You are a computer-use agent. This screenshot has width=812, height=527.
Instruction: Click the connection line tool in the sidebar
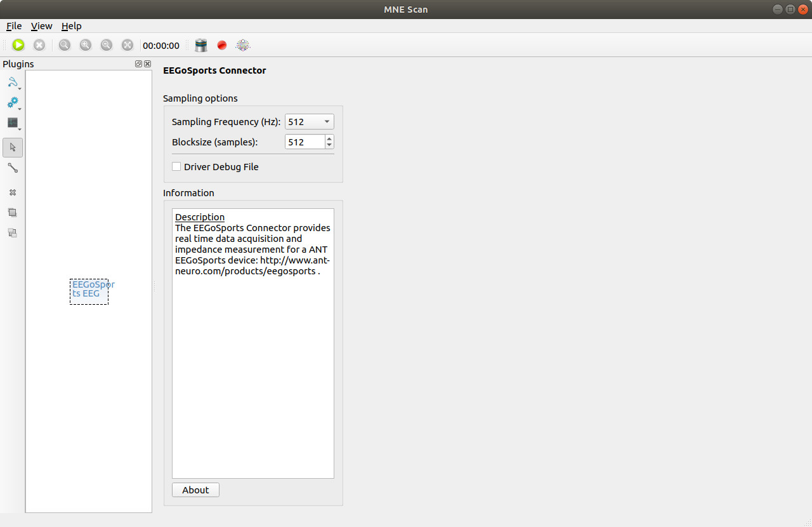[x=13, y=168]
